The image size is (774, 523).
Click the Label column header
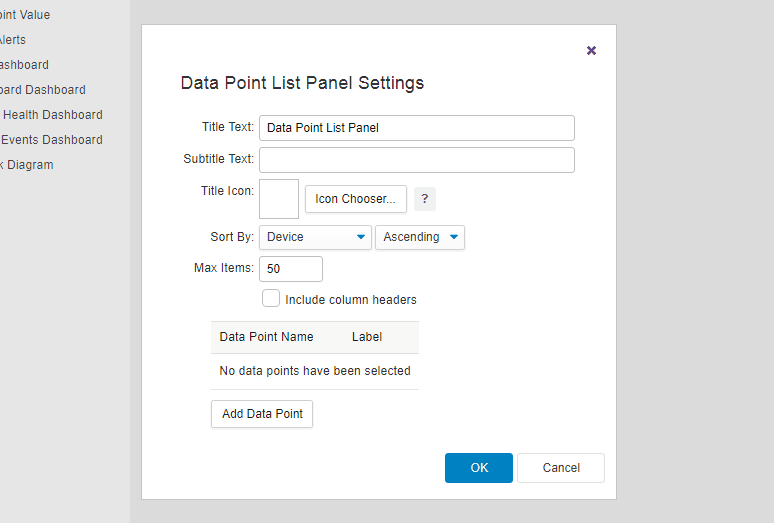pyautogui.click(x=367, y=337)
